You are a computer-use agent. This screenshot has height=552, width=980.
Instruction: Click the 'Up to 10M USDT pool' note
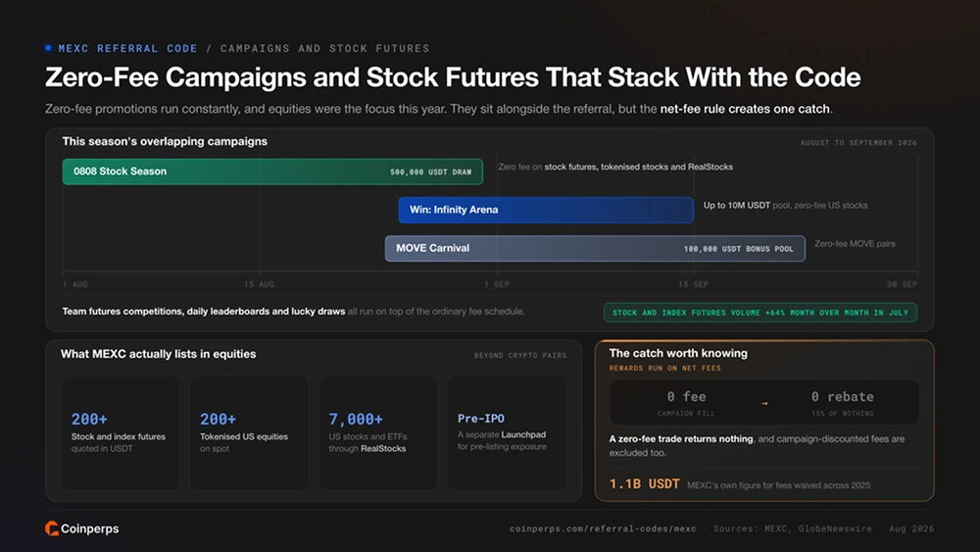click(785, 205)
